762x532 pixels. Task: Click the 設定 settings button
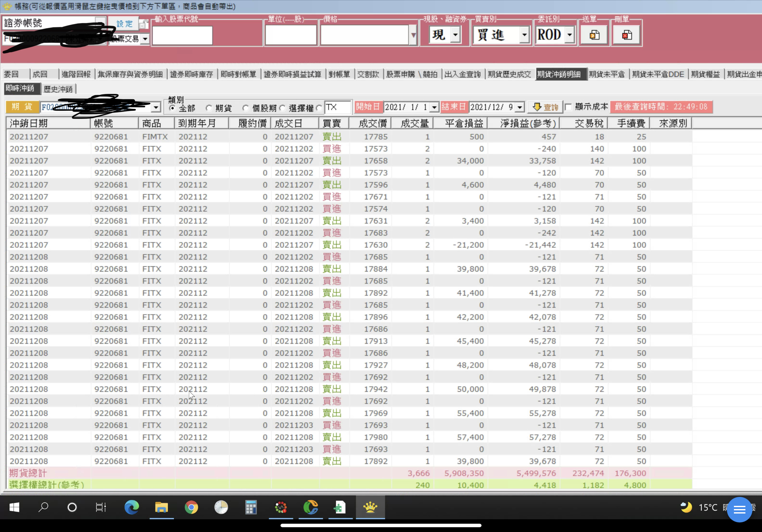(x=124, y=24)
